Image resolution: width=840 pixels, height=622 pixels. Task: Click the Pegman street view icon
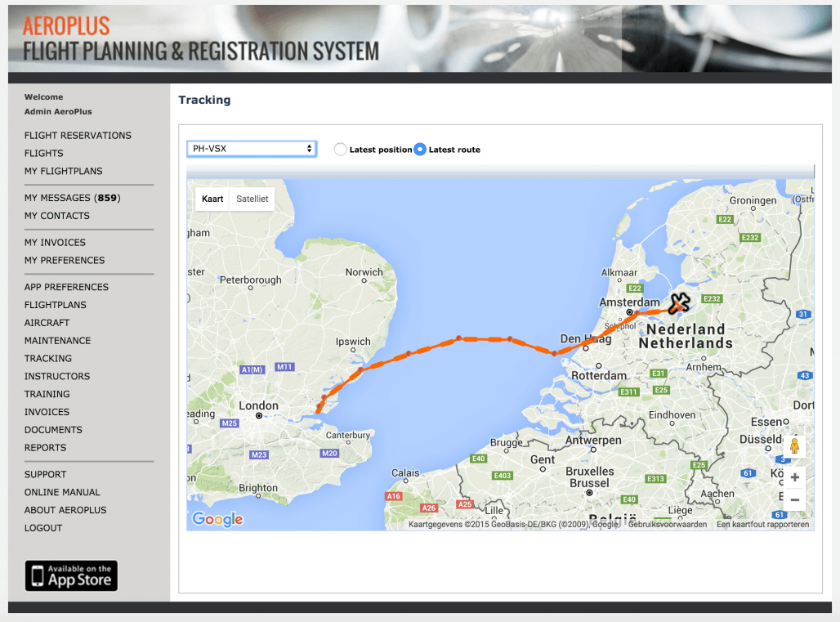coord(793,446)
